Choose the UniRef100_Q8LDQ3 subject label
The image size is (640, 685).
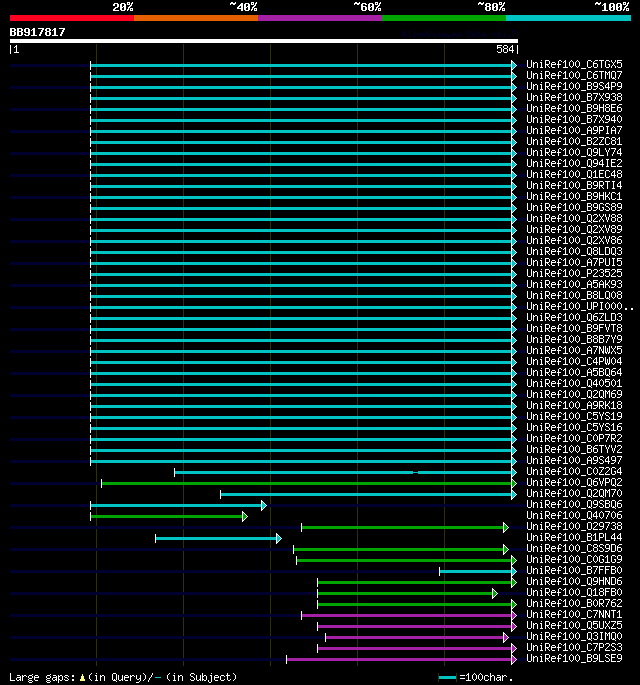click(574, 251)
